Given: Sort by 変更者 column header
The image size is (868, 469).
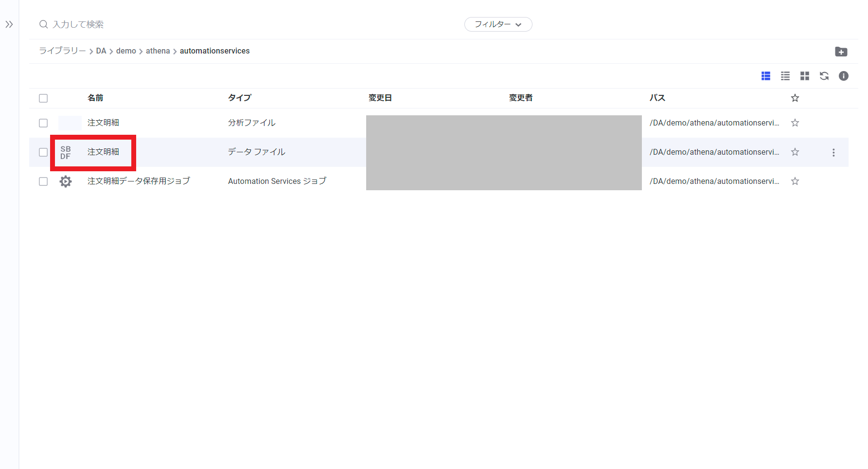Looking at the screenshot, I should click(521, 98).
